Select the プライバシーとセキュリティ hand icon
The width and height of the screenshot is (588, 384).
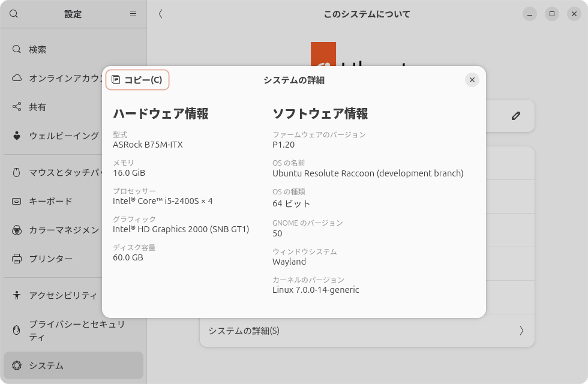click(x=17, y=329)
